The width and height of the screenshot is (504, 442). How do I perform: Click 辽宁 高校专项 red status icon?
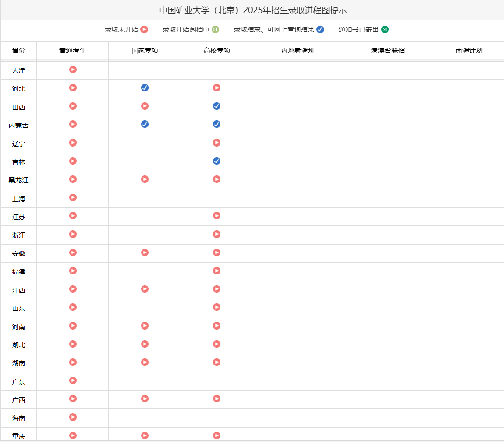(217, 143)
